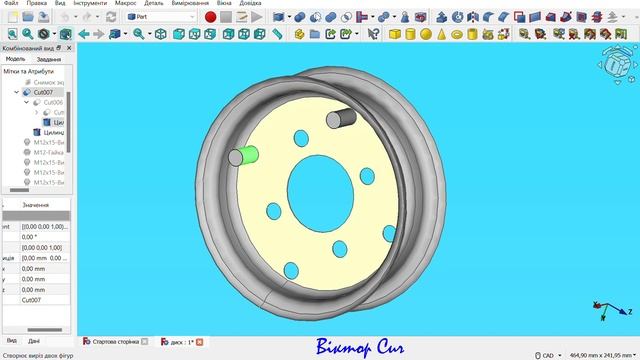Select Cut007 in the model tree

(43, 92)
